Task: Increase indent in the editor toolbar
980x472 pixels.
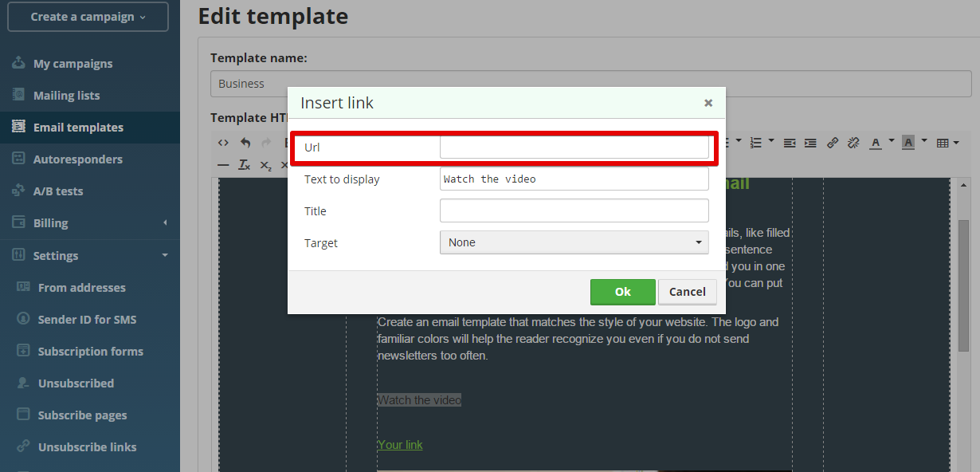Action: coord(810,143)
